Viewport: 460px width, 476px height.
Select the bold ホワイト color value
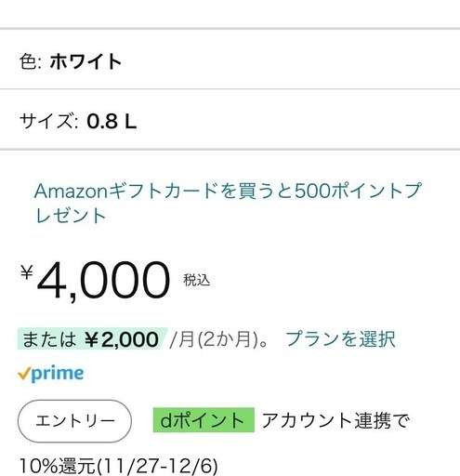(85, 61)
